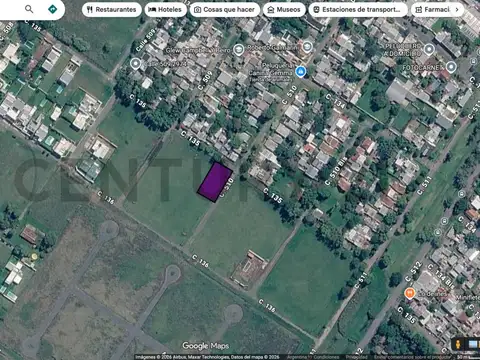This screenshot has height=360, width=480.
Task: Click the PELUQUERO A DOMICILIO label
Action: (x=402, y=50)
